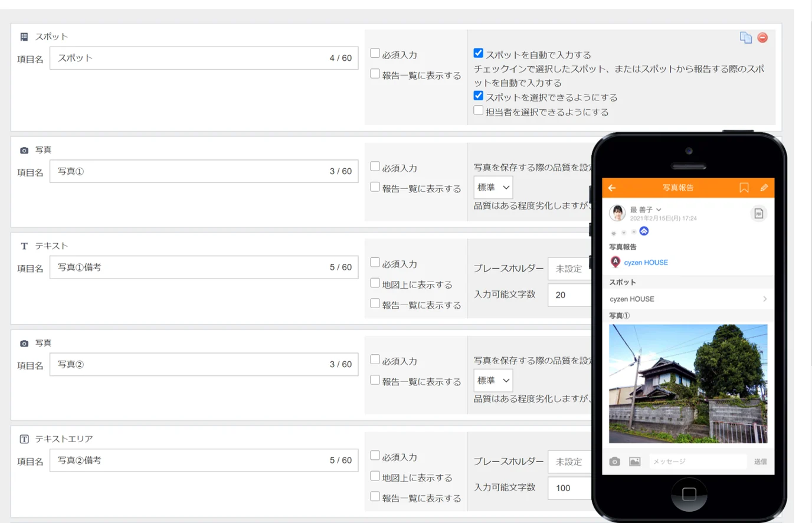Toggle 報告一覧に表示する for the スポット item
812x523 pixels.
click(x=375, y=74)
